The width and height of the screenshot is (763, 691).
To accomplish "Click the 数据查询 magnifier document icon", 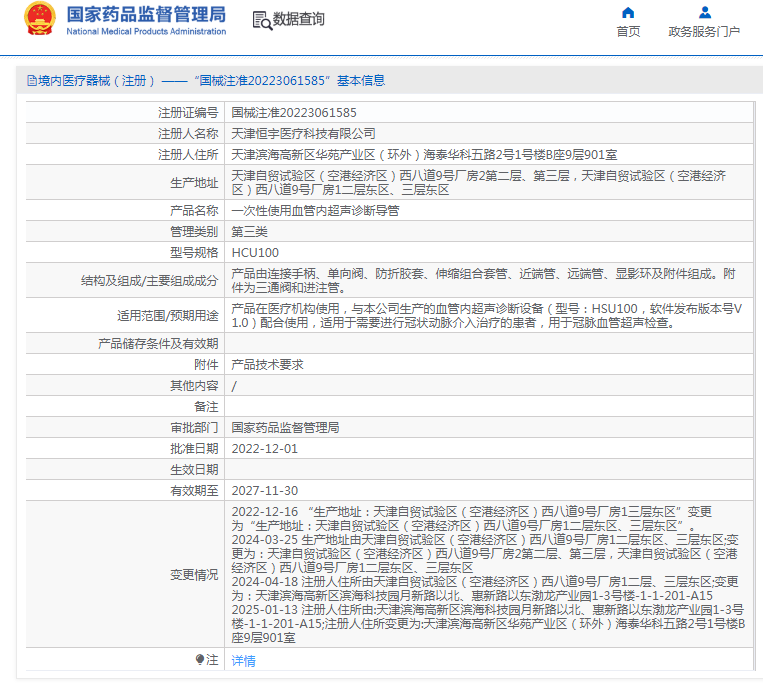I will click(261, 20).
